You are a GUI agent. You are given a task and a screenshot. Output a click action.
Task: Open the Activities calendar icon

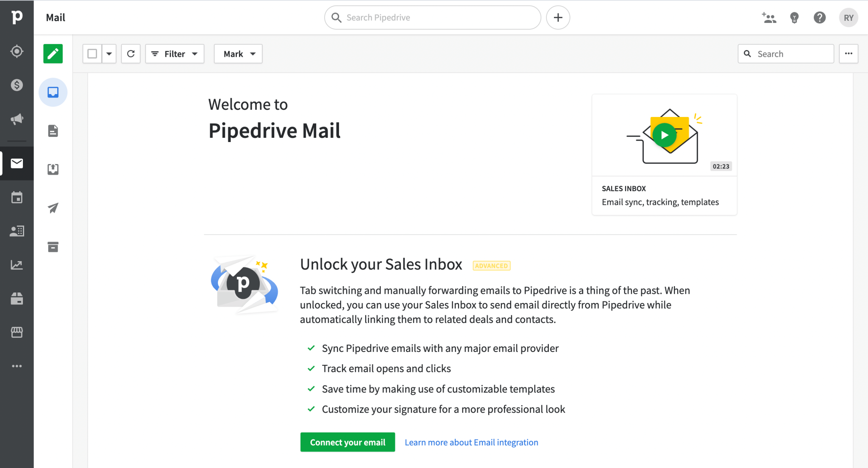pyautogui.click(x=17, y=197)
